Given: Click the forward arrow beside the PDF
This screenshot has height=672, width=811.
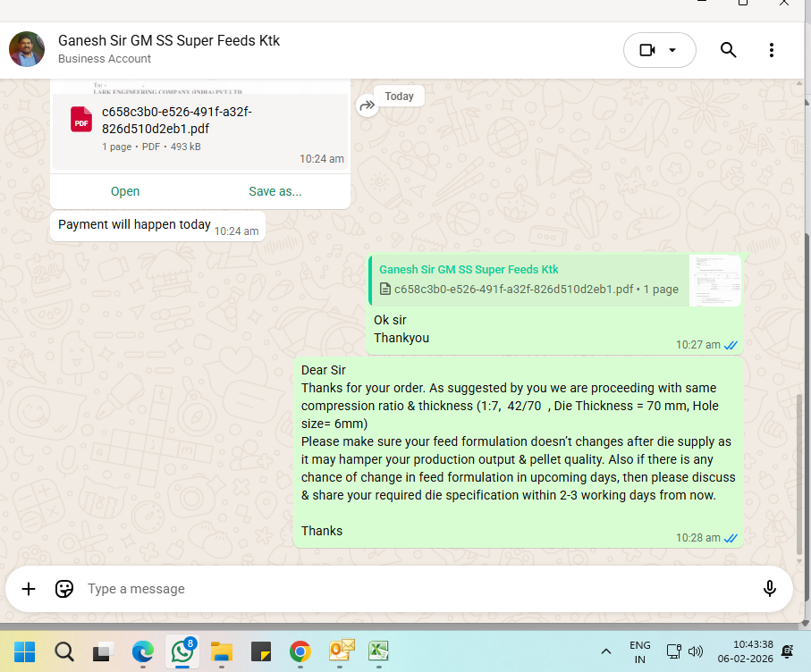Looking at the screenshot, I should pos(367,105).
